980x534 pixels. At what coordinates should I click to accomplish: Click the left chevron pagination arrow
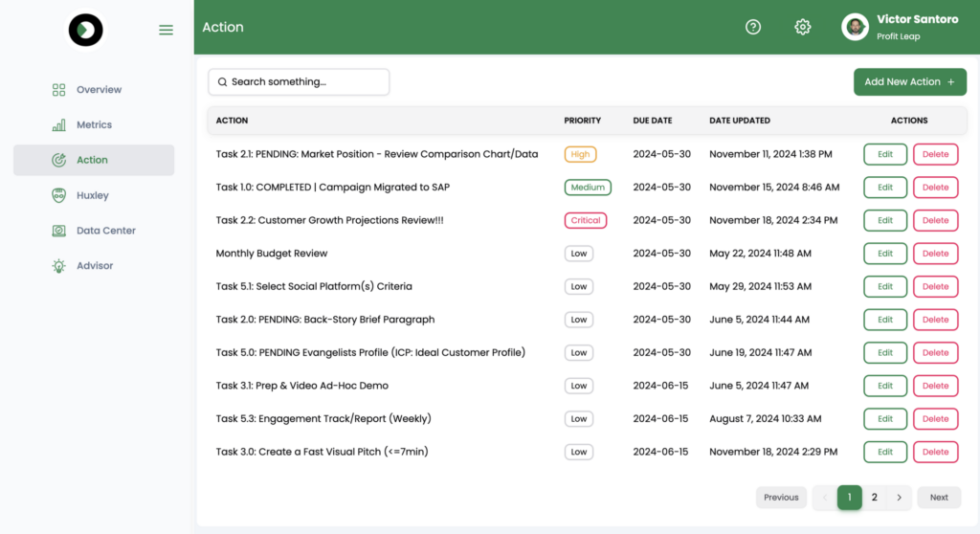coord(824,498)
